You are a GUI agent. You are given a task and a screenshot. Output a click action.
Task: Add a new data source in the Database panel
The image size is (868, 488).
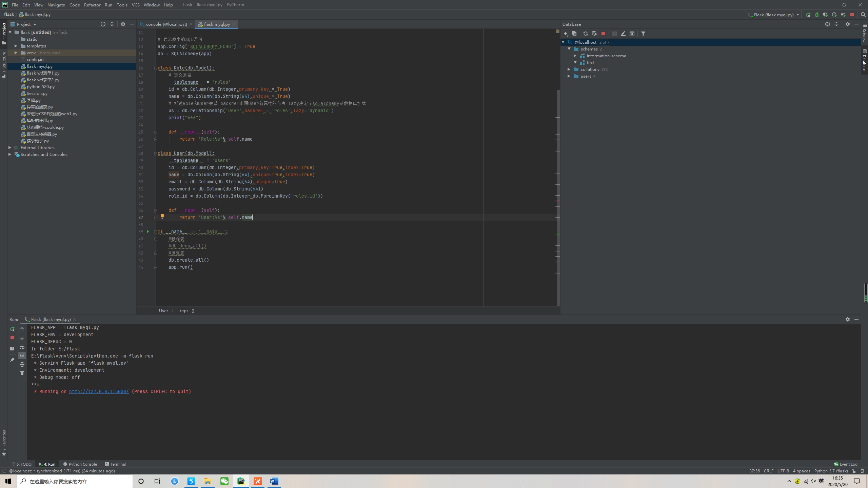click(566, 34)
